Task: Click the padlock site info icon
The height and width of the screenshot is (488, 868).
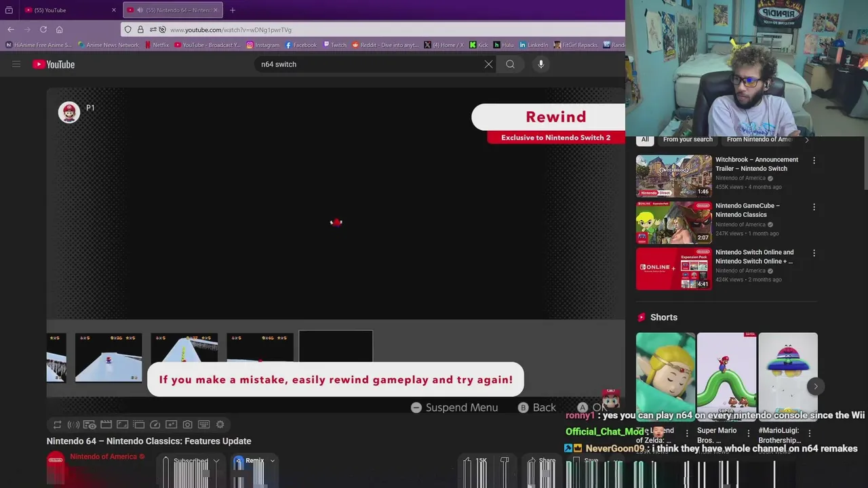Action: (140, 30)
